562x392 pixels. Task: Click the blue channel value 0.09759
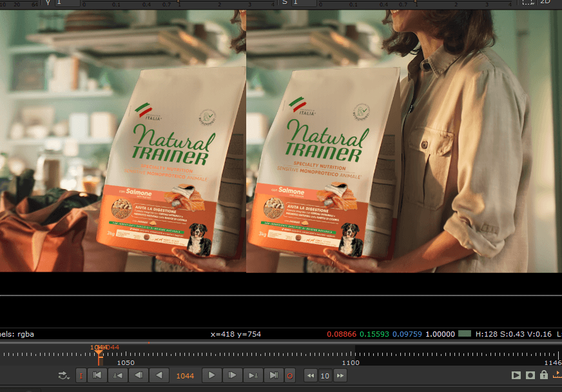(407, 334)
